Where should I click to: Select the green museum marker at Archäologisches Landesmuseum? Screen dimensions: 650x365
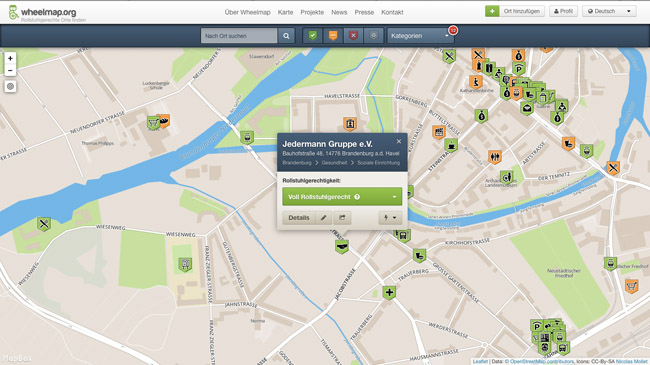click(x=506, y=178)
